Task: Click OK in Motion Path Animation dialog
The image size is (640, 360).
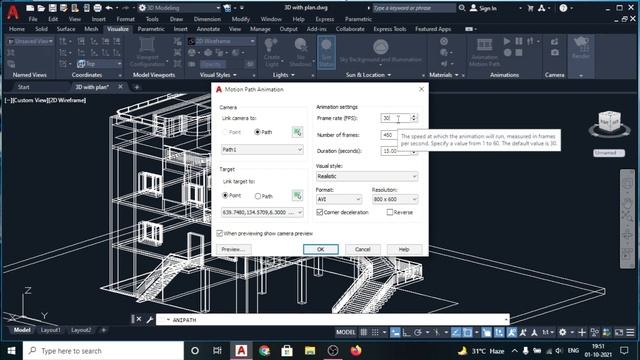Action: pyautogui.click(x=320, y=249)
